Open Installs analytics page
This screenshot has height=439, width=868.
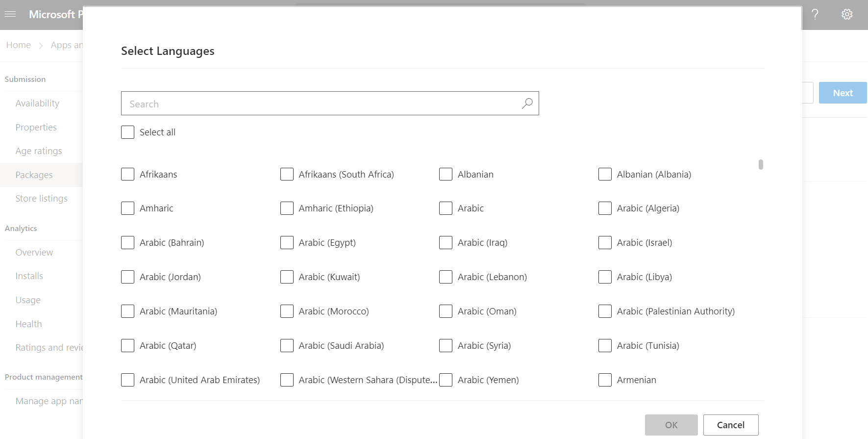[29, 276]
